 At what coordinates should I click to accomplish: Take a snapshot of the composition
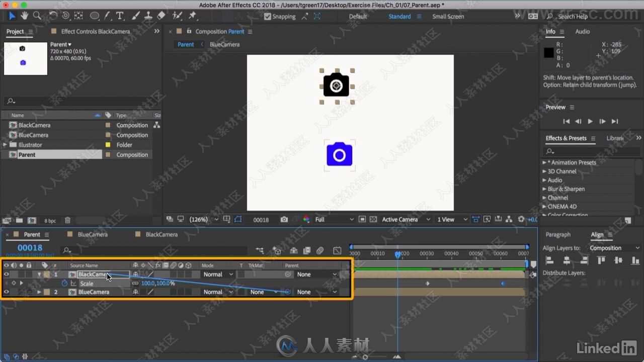(284, 219)
